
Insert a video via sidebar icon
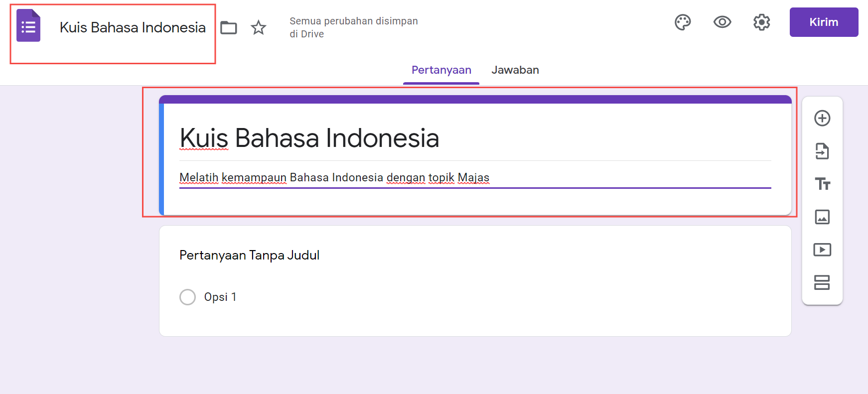pos(822,250)
